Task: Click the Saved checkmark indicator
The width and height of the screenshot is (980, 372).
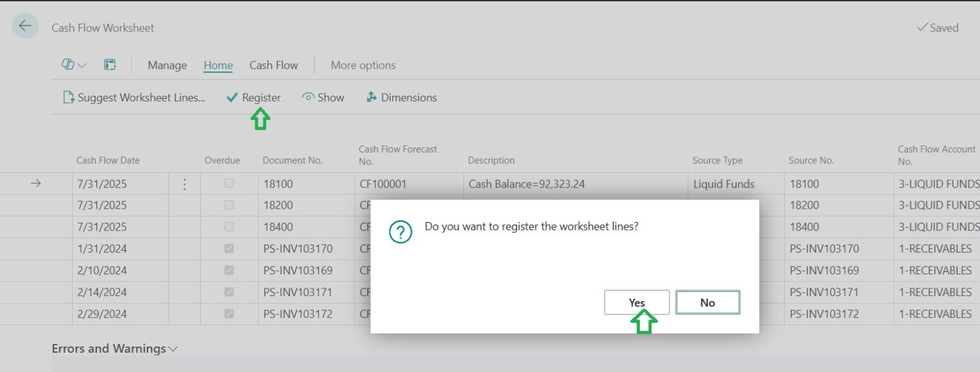Action: tap(938, 27)
